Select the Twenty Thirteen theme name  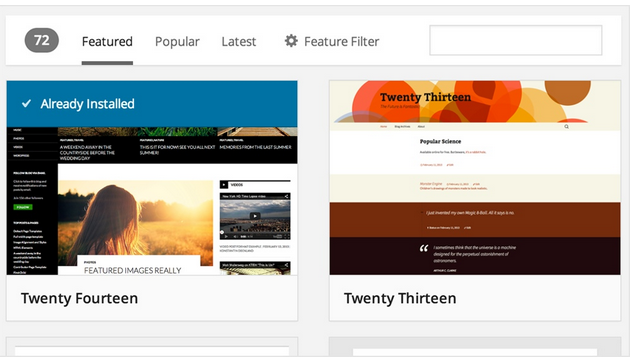[x=400, y=298]
